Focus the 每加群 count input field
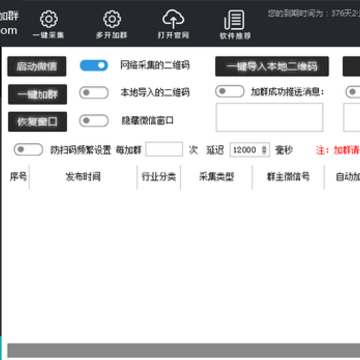 pyautogui.click(x=164, y=149)
